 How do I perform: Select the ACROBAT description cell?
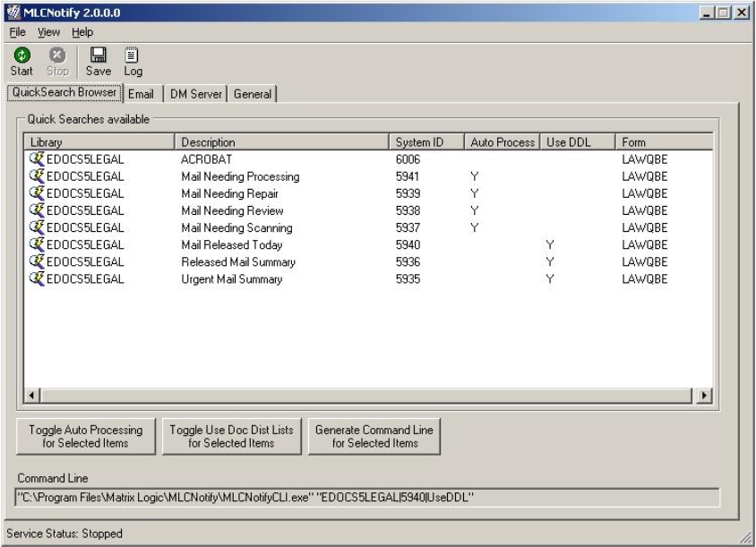tap(206, 159)
